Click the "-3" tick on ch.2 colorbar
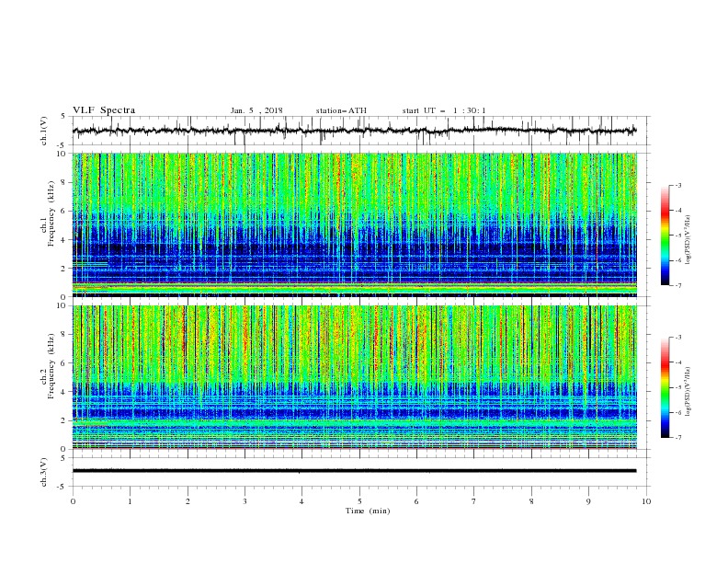The image size is (728, 563). coord(678,338)
